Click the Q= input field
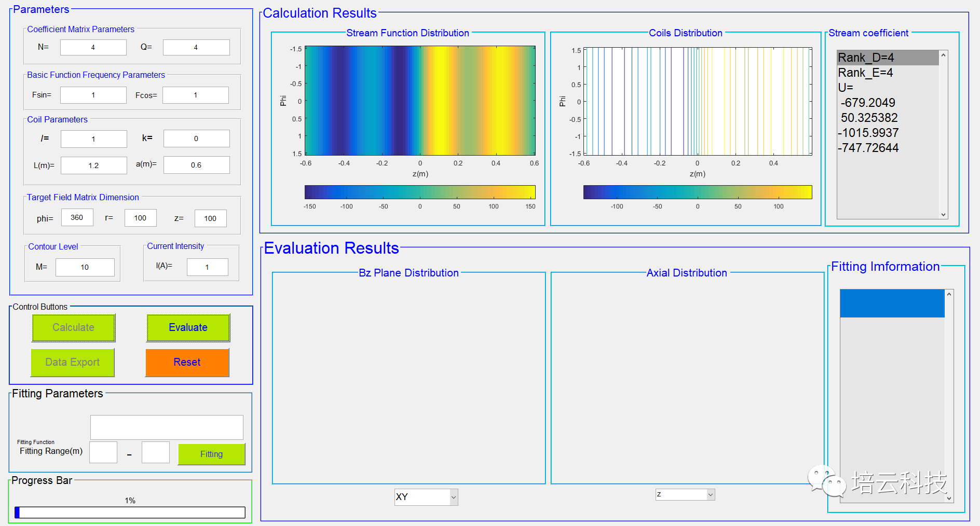Image resolution: width=980 pixels, height=526 pixels. (196, 48)
